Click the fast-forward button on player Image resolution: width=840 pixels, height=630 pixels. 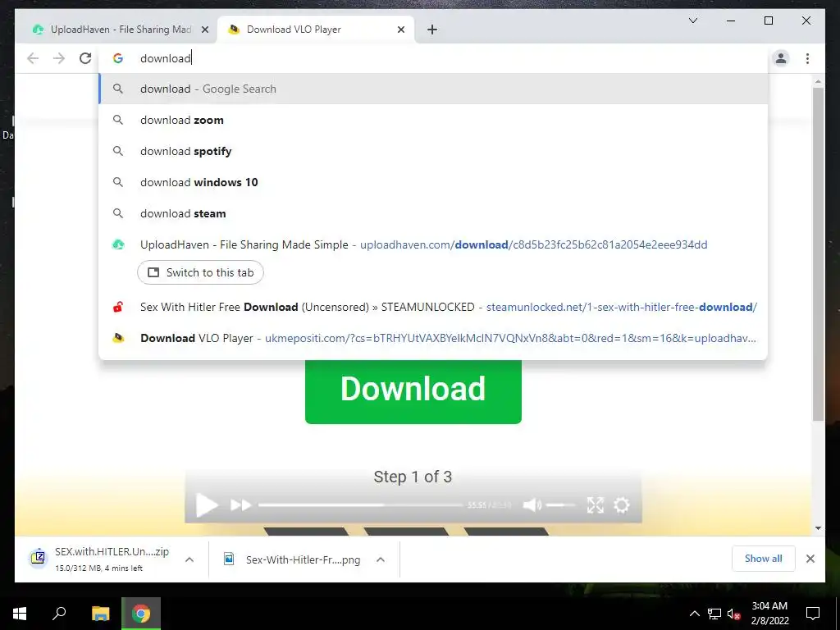240,505
